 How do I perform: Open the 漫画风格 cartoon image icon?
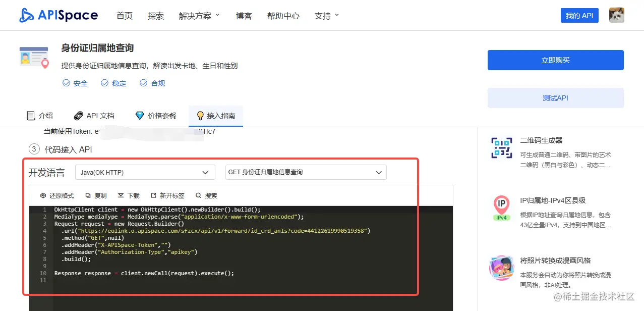pyautogui.click(x=501, y=268)
